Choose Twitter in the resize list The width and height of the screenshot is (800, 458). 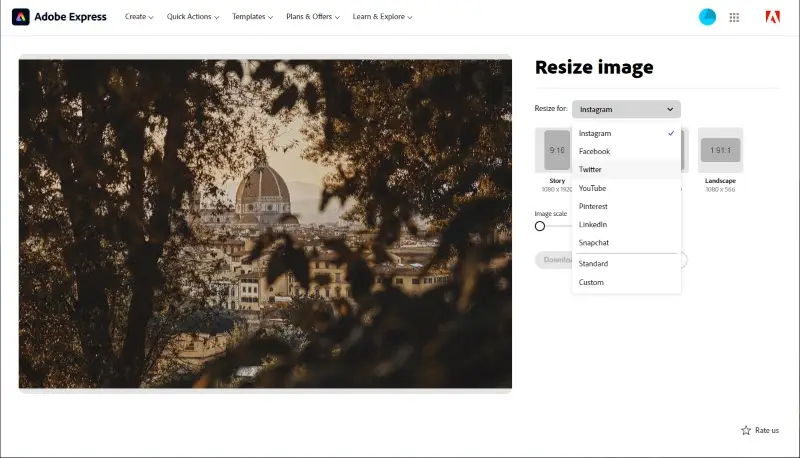[x=590, y=170]
